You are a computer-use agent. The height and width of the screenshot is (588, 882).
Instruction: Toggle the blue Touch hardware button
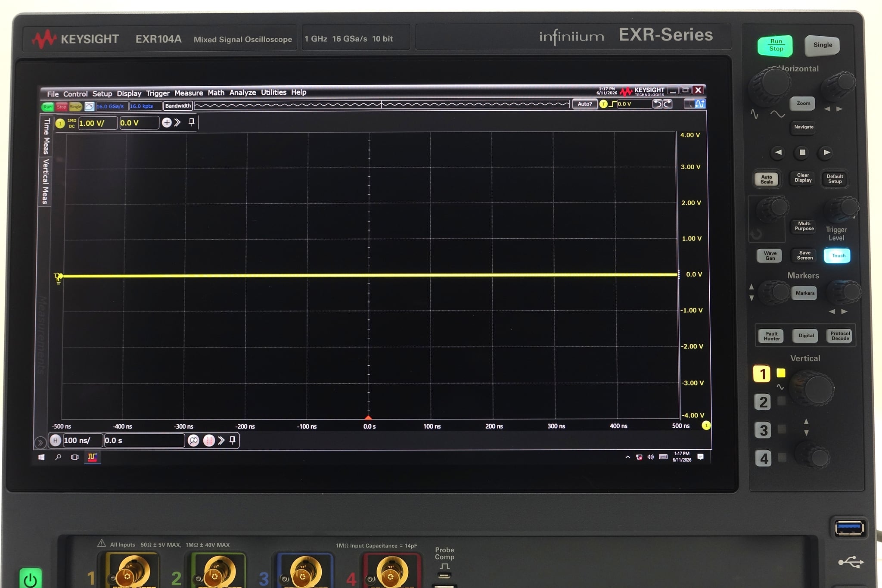point(837,255)
